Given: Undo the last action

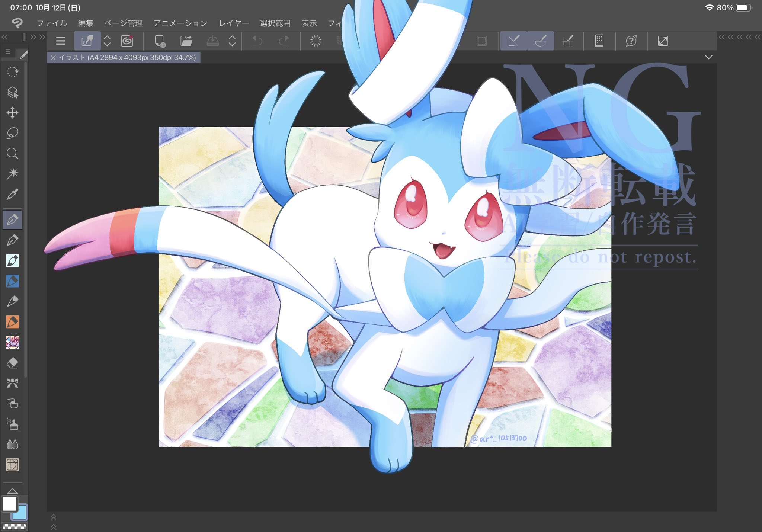Looking at the screenshot, I should pyautogui.click(x=257, y=41).
